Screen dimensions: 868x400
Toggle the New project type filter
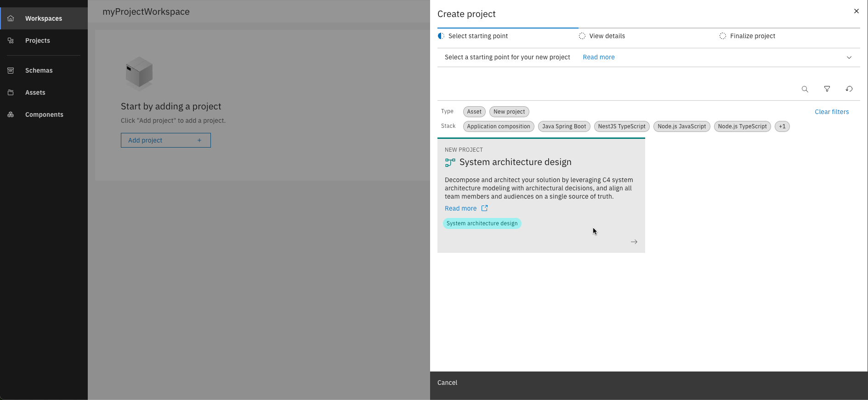point(509,112)
